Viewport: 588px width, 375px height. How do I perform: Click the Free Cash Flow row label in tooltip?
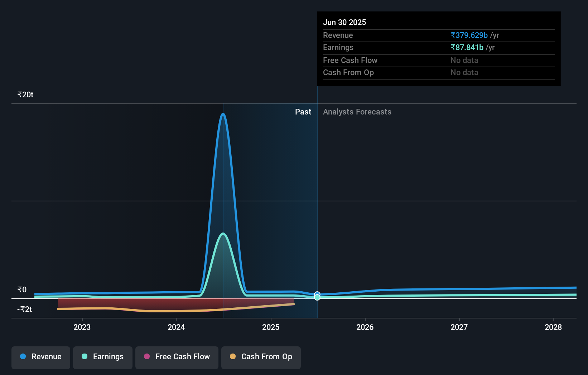[350, 60]
